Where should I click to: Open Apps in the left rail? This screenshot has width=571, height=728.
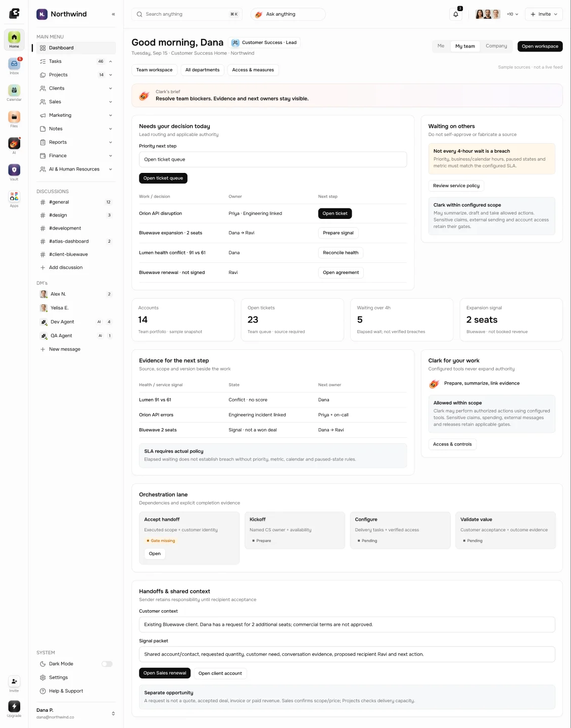point(14,199)
